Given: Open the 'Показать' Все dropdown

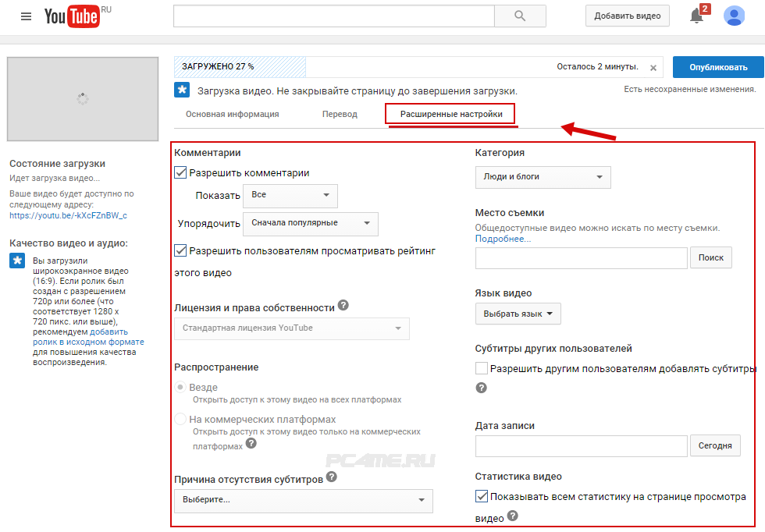Looking at the screenshot, I should 290,195.
